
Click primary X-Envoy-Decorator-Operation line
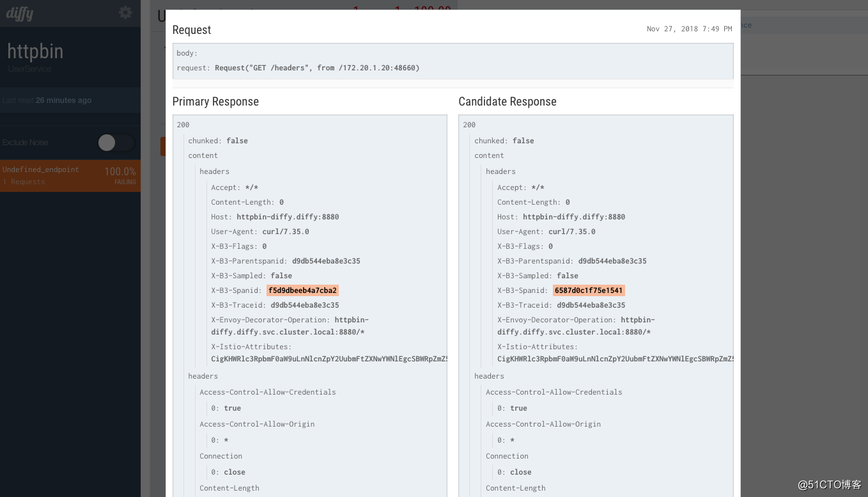[x=290, y=326]
